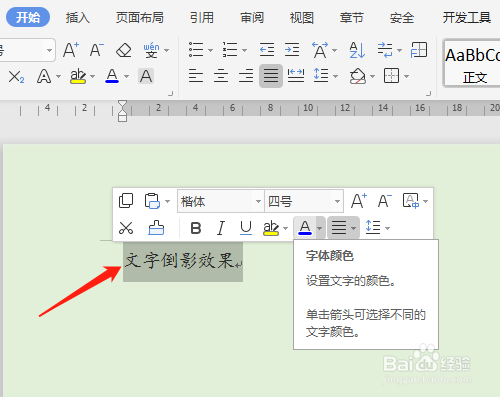The image size is (500, 397).
Task: Open line spacing options in ribbon
Action: tap(321, 76)
